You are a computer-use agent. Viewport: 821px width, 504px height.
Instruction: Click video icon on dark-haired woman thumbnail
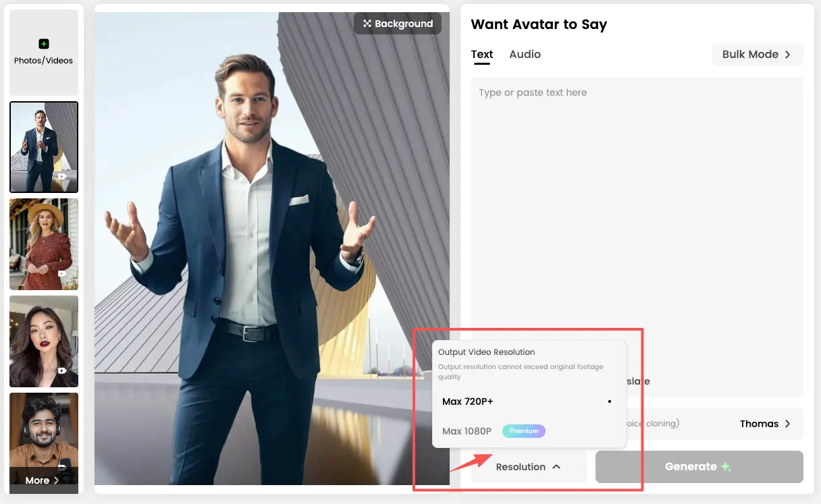tap(62, 370)
